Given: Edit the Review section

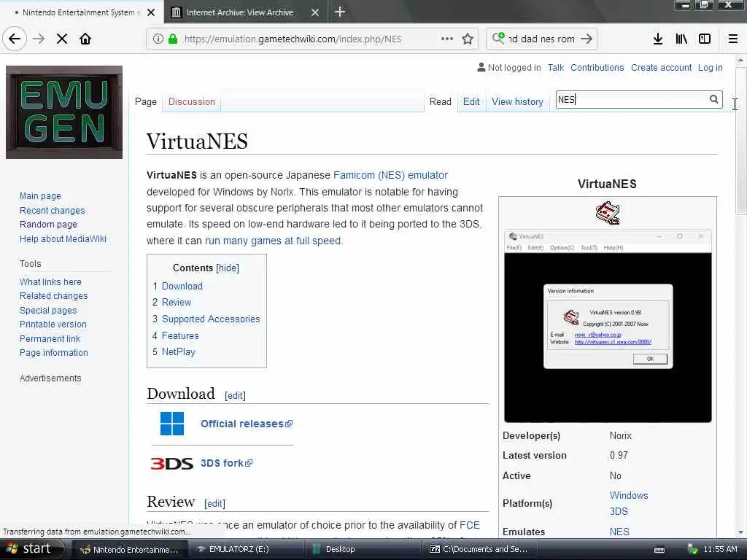Looking at the screenshot, I should click(214, 503).
